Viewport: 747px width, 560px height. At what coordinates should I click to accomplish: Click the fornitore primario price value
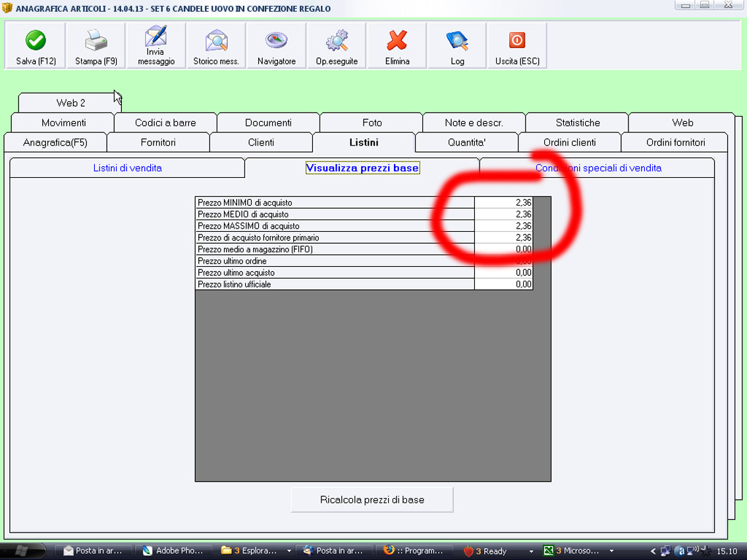[503, 238]
